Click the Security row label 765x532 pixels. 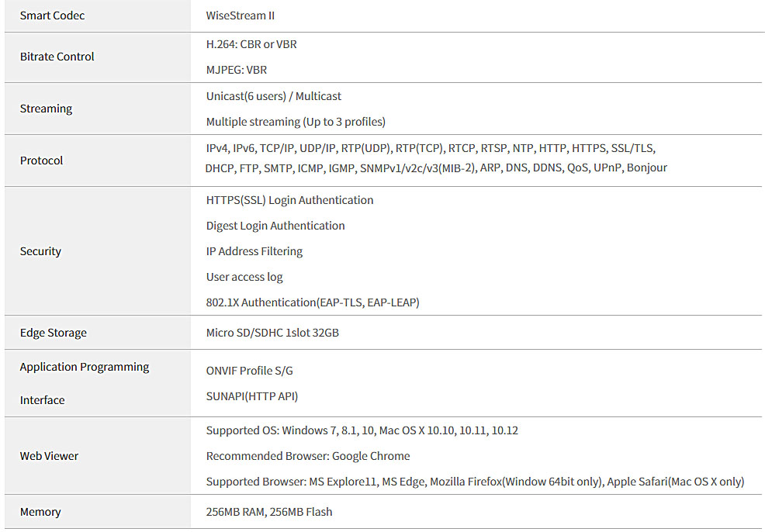click(40, 251)
